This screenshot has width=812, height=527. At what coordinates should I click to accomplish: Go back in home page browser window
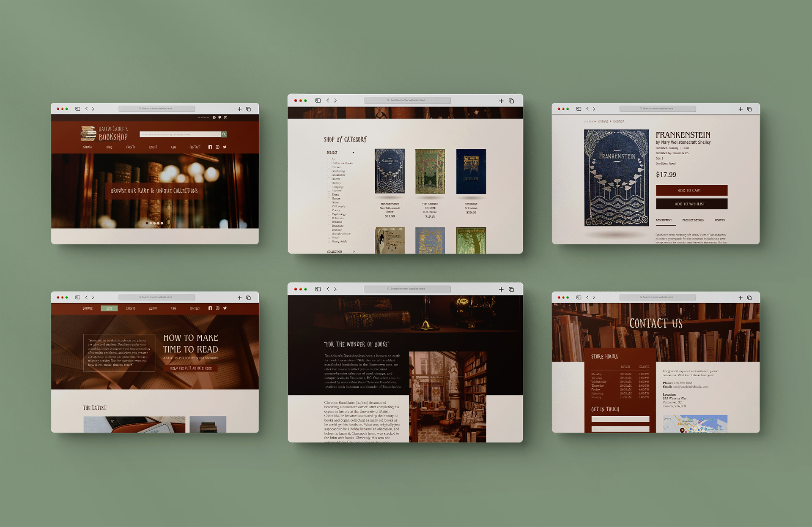tap(87, 109)
